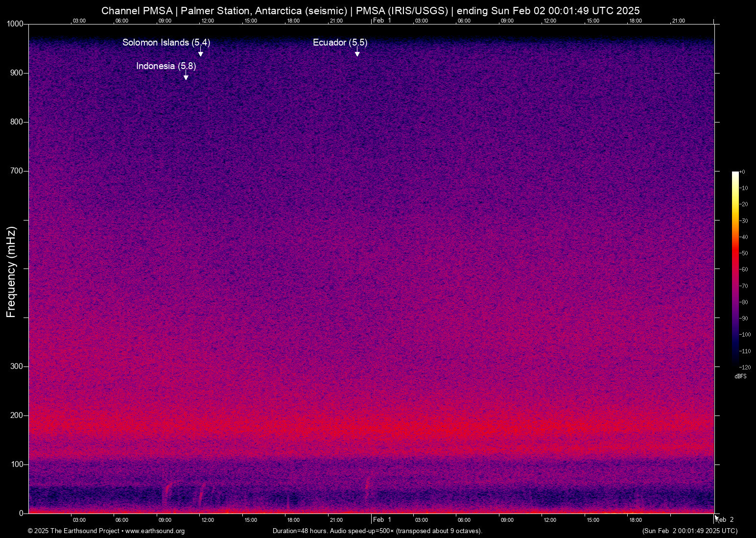756x538 pixels.
Task: Select the Frequency (mHz) axis label
Action: point(11,272)
